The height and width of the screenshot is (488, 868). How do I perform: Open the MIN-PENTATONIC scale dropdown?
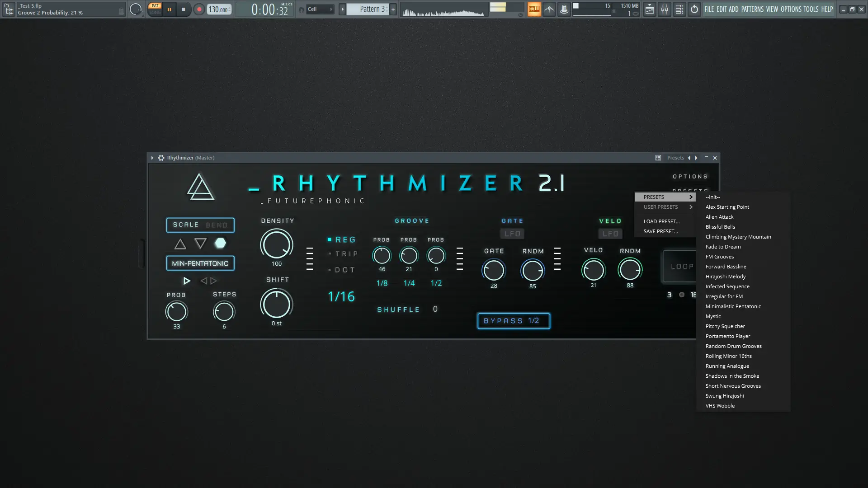point(200,263)
